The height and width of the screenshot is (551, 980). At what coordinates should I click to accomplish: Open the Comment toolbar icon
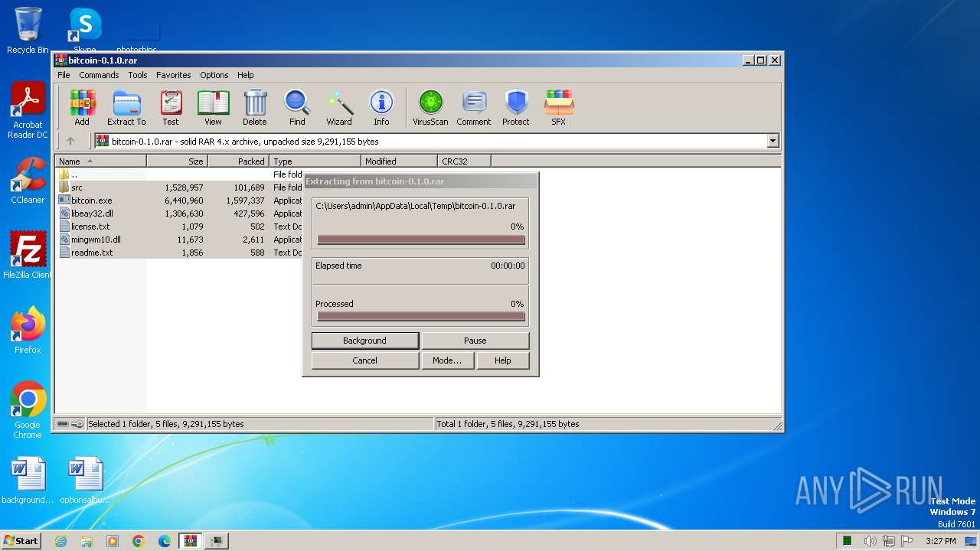tap(474, 107)
